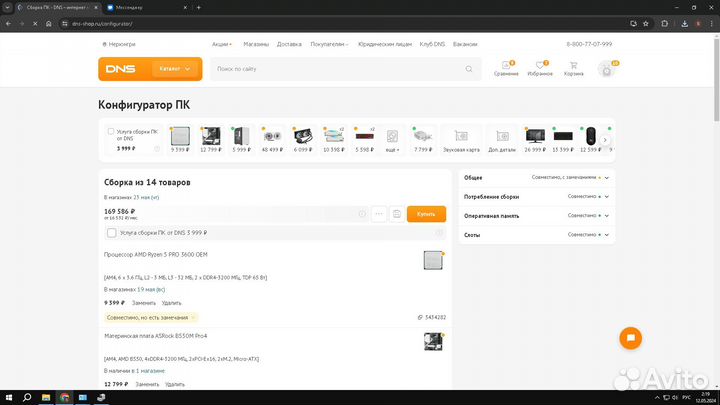720x405 pixels.
Task: Select cooling slot priced 6 099 ₽
Action: click(x=303, y=140)
